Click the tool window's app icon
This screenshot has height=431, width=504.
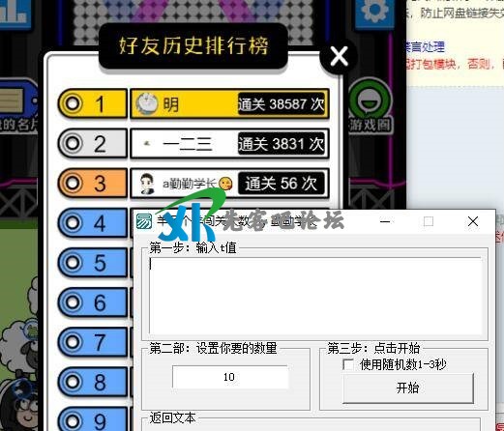point(144,221)
